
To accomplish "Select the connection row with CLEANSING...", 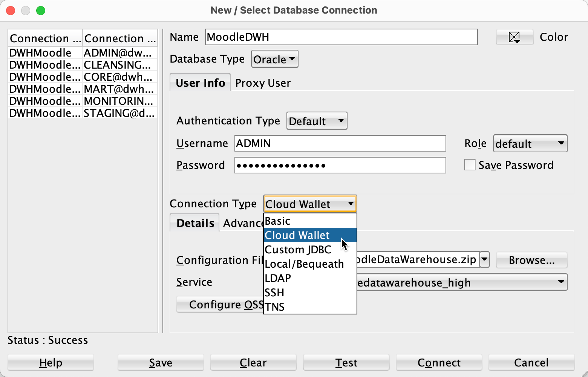I will [x=83, y=65].
